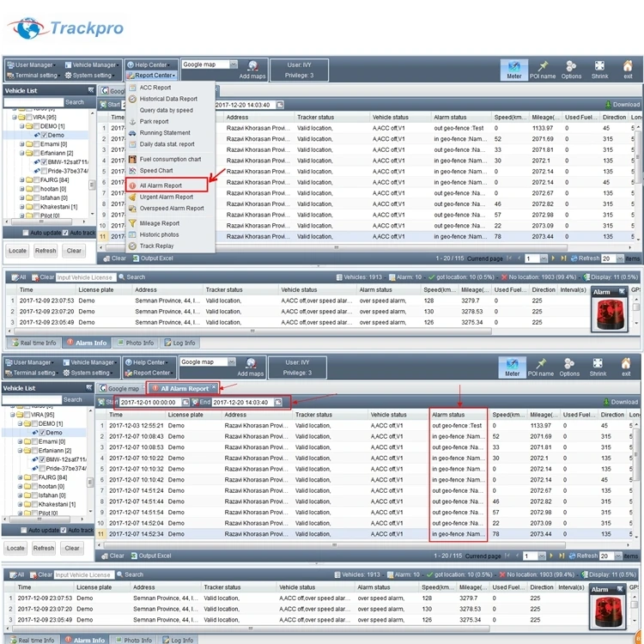This screenshot has height=644, width=644.
Task: Expand the FAJRG [84] folder in lower tree
Action: point(21,477)
